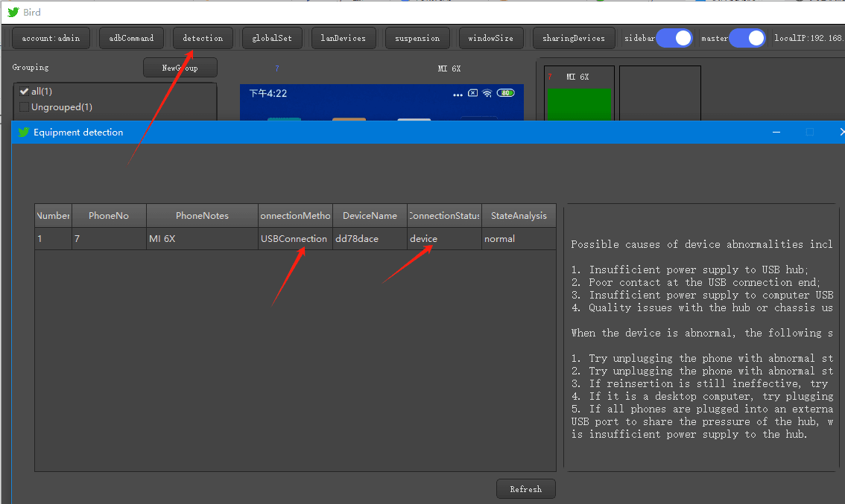Select the 'normal' state analysis cell

[x=519, y=238]
